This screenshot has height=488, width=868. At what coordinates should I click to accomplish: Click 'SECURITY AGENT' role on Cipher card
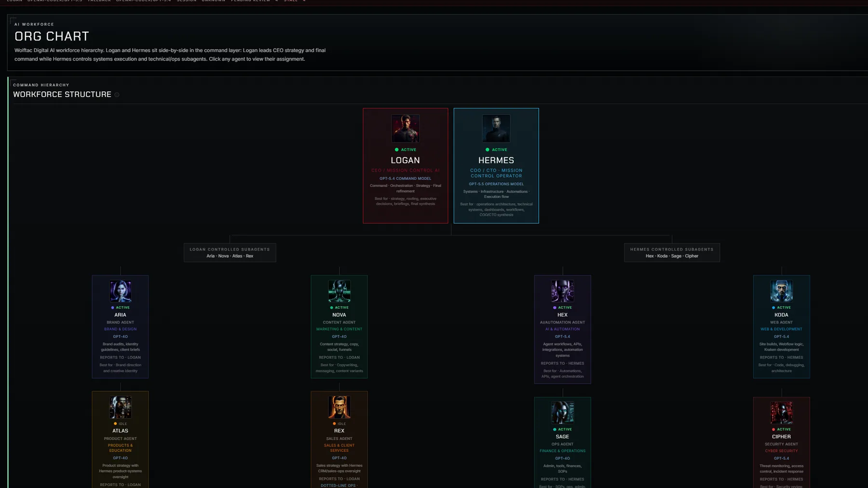pyautogui.click(x=782, y=445)
